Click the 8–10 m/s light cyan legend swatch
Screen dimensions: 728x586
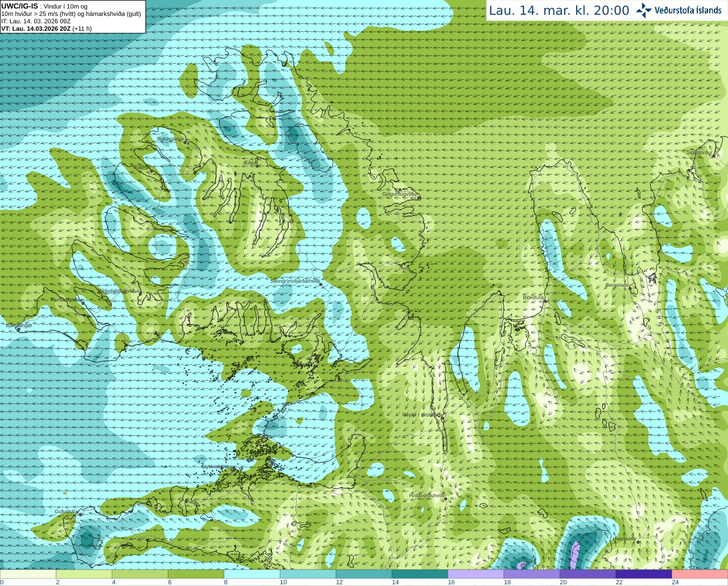pos(252,574)
